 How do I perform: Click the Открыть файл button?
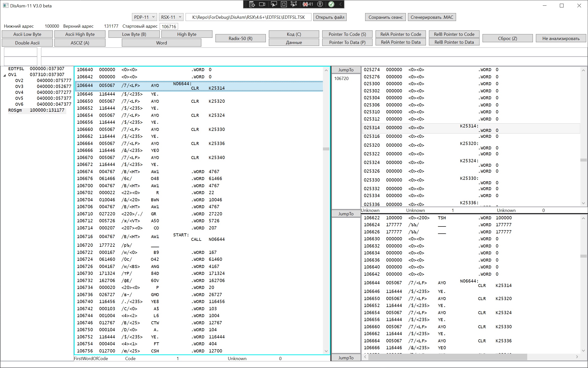(x=330, y=17)
